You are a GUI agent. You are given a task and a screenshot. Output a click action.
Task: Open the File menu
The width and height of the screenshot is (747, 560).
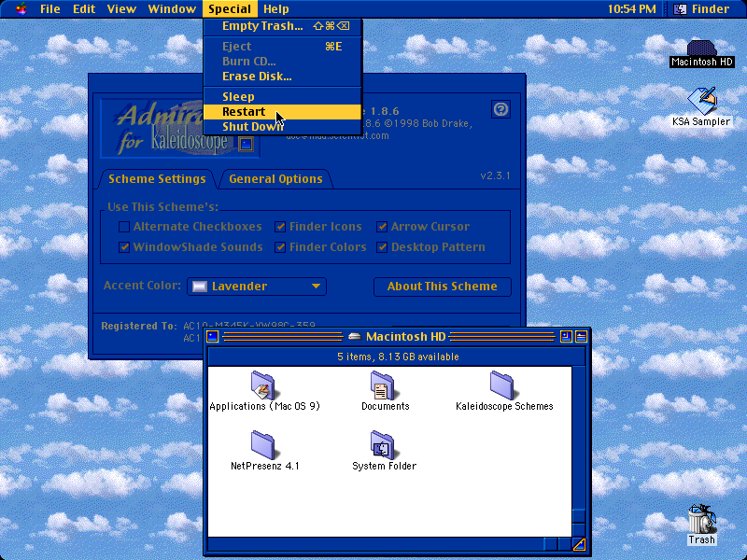coord(50,9)
